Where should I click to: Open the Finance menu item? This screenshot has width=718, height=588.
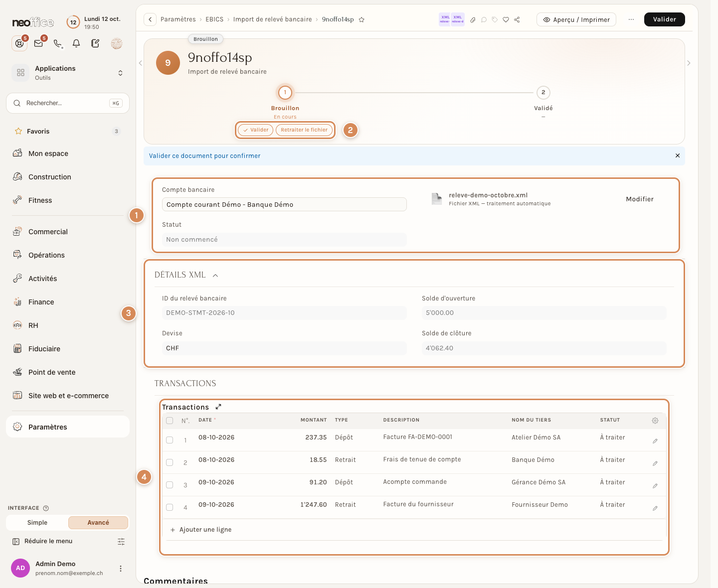(x=68, y=302)
